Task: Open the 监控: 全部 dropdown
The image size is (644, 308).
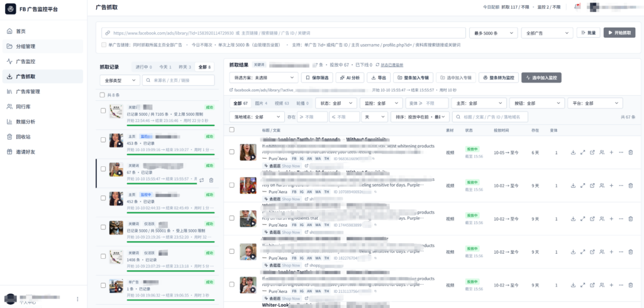Action: [x=381, y=103]
